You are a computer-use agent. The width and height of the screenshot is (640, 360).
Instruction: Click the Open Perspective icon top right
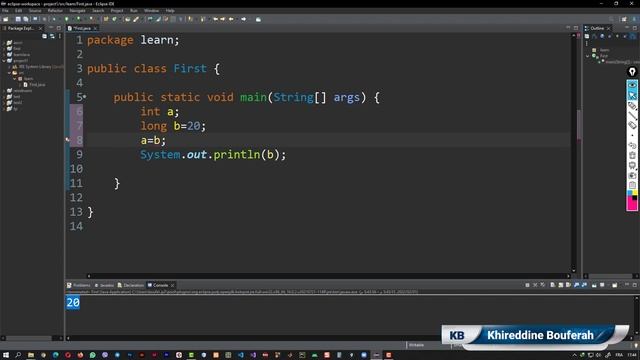pos(624,19)
